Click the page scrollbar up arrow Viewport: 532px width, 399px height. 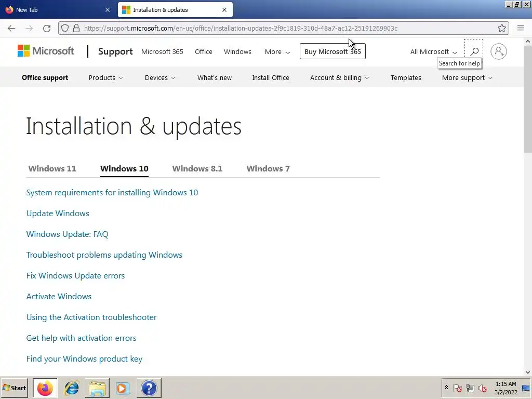pyautogui.click(x=528, y=42)
